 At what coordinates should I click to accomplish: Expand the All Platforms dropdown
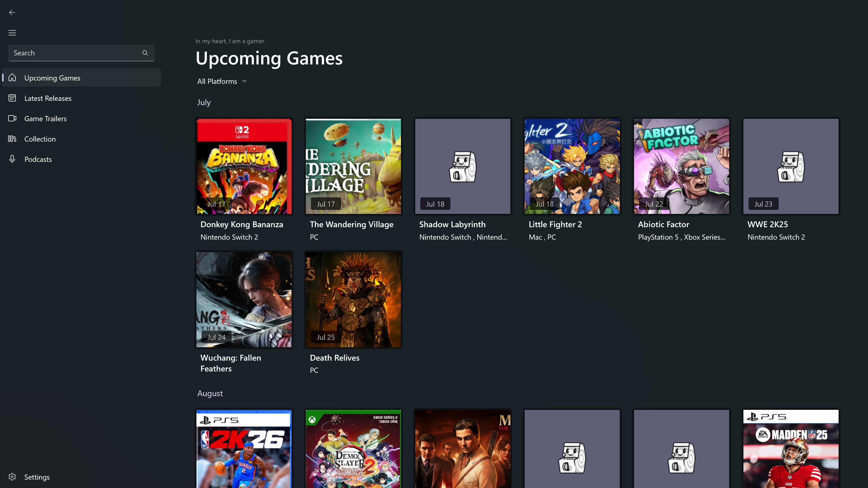coord(222,81)
